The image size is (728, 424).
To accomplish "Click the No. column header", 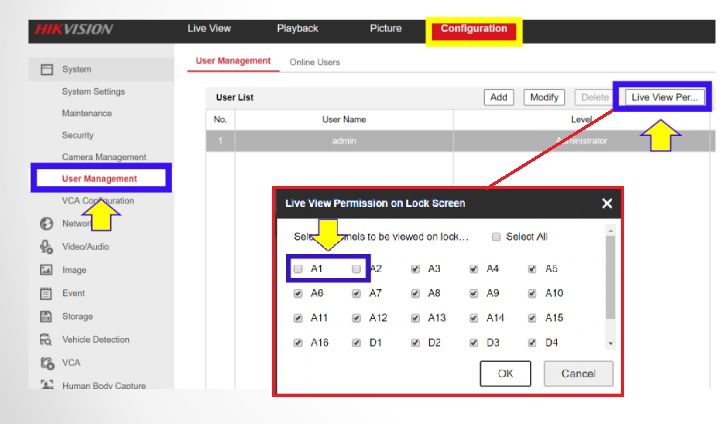I will click(220, 120).
